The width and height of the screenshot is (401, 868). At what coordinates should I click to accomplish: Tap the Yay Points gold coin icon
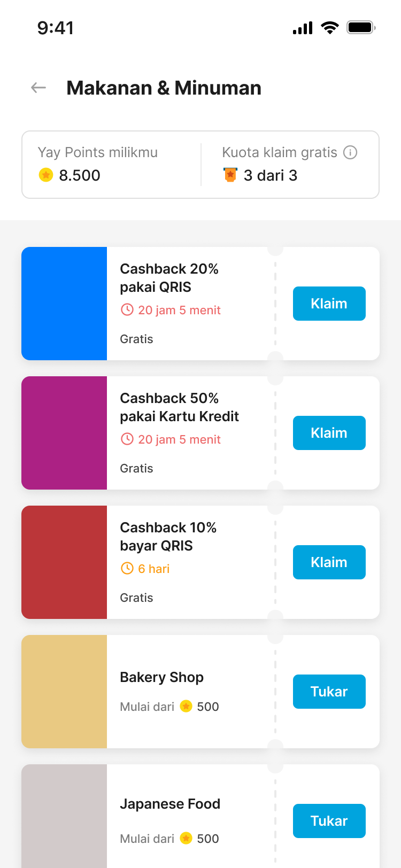click(x=46, y=175)
